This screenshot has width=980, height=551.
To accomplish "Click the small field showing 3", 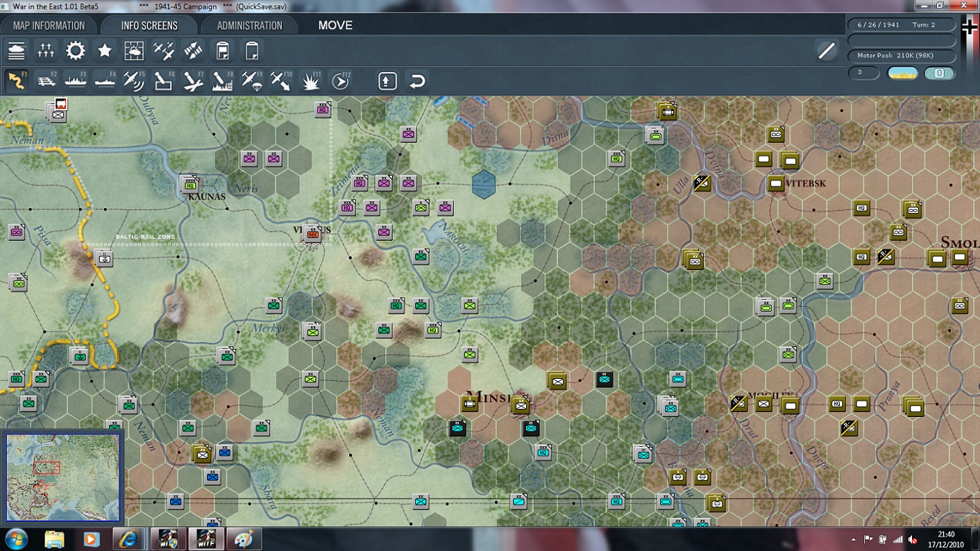I will pos(863,73).
